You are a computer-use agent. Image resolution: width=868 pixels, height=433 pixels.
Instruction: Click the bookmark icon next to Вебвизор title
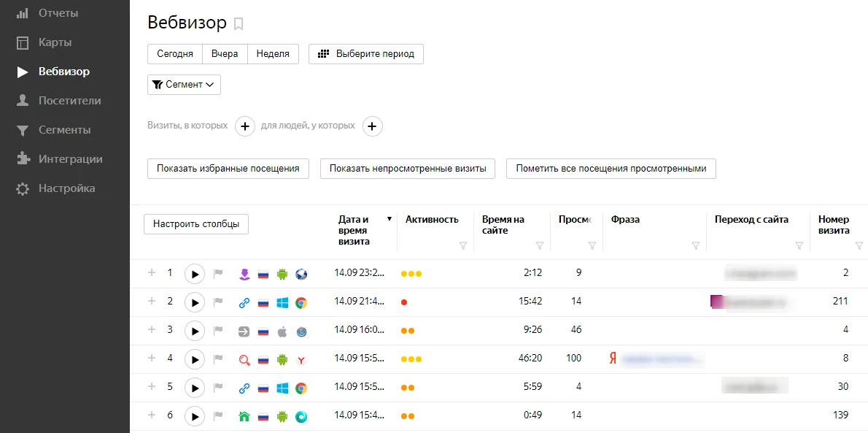[239, 24]
